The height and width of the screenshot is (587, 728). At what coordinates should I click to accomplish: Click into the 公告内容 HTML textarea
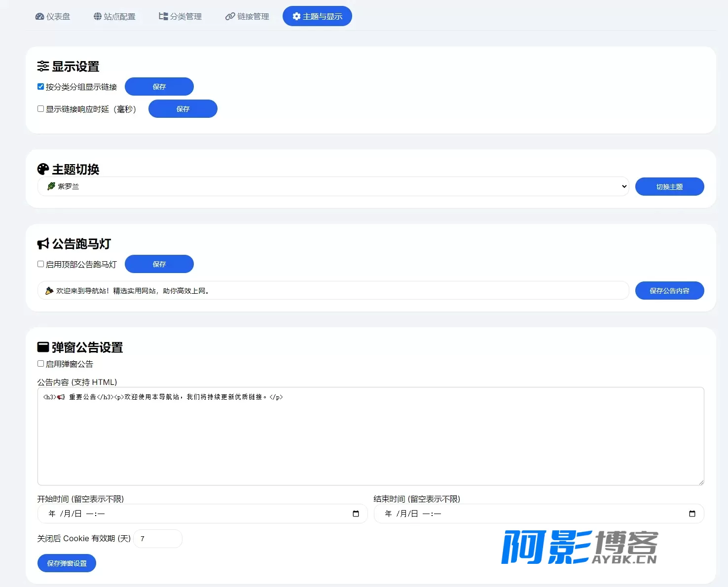[370, 436]
